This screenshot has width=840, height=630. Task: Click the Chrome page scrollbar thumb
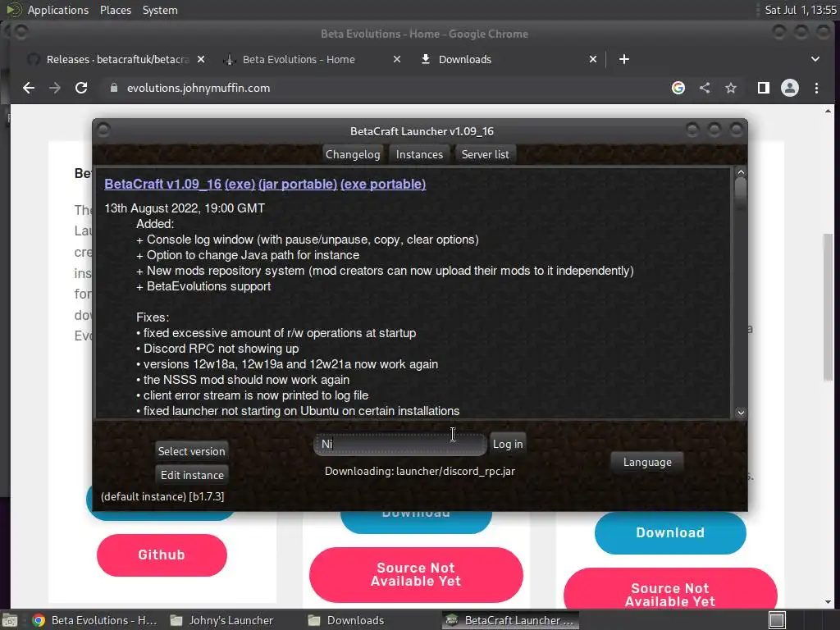coord(829,307)
